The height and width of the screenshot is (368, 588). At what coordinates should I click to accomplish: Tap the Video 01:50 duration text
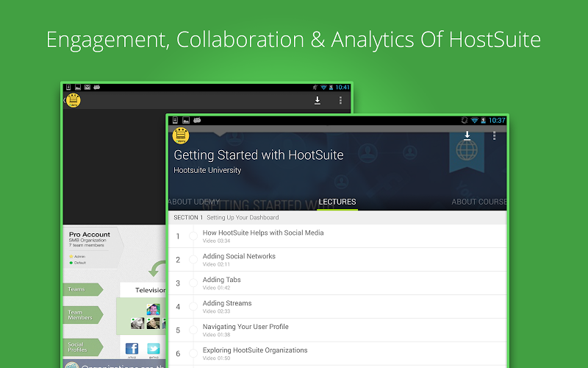click(x=216, y=358)
